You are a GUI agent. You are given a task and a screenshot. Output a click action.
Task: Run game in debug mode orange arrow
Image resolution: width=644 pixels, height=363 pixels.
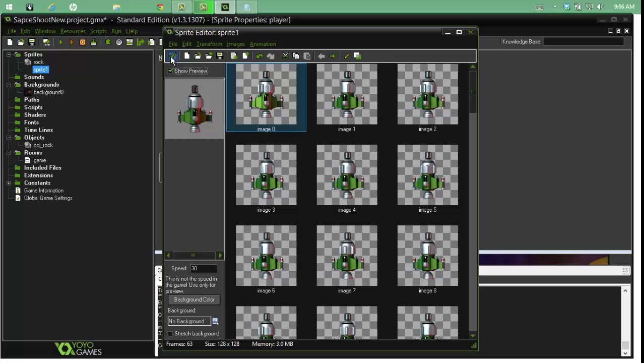pyautogui.click(x=72, y=42)
